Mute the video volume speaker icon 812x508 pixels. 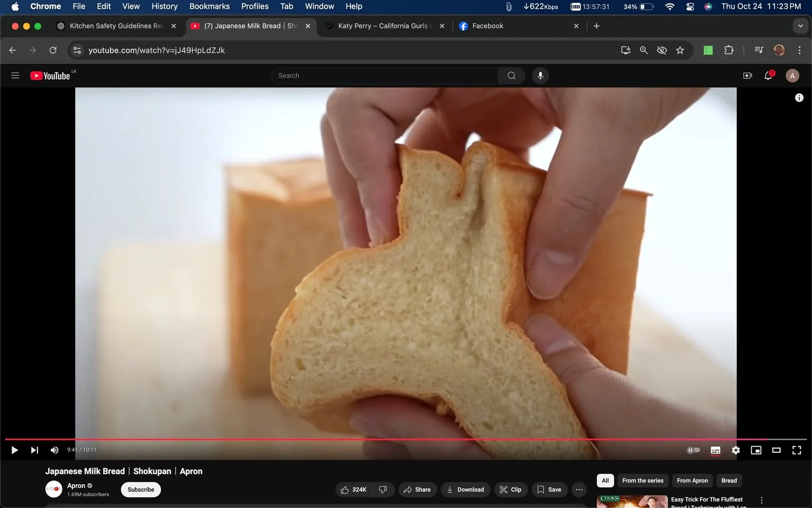tap(54, 450)
